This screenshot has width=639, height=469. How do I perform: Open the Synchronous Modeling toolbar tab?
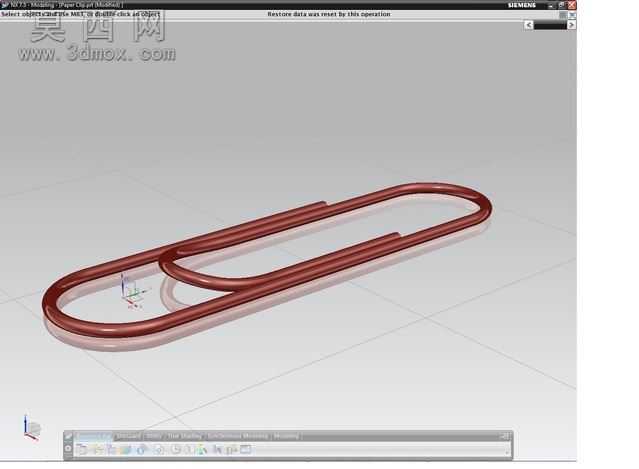(x=238, y=436)
